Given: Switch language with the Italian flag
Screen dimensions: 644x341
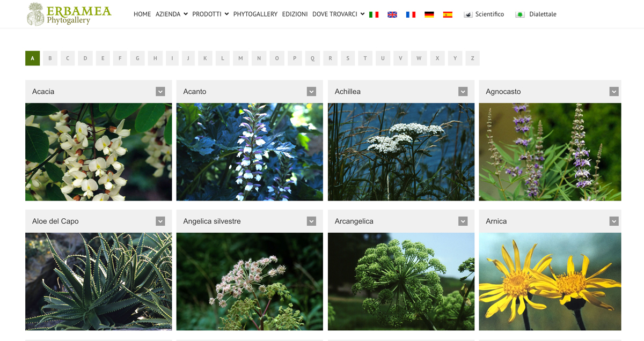Looking at the screenshot, I should [374, 14].
